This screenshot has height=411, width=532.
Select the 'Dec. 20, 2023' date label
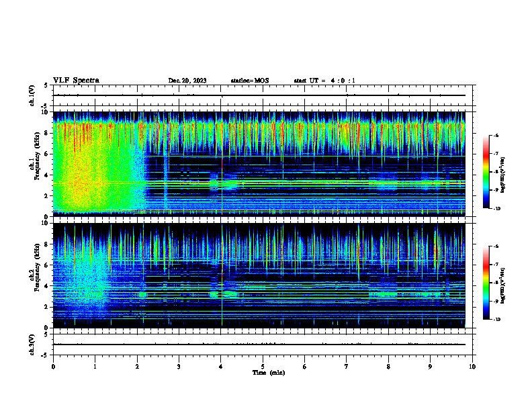click(187, 81)
